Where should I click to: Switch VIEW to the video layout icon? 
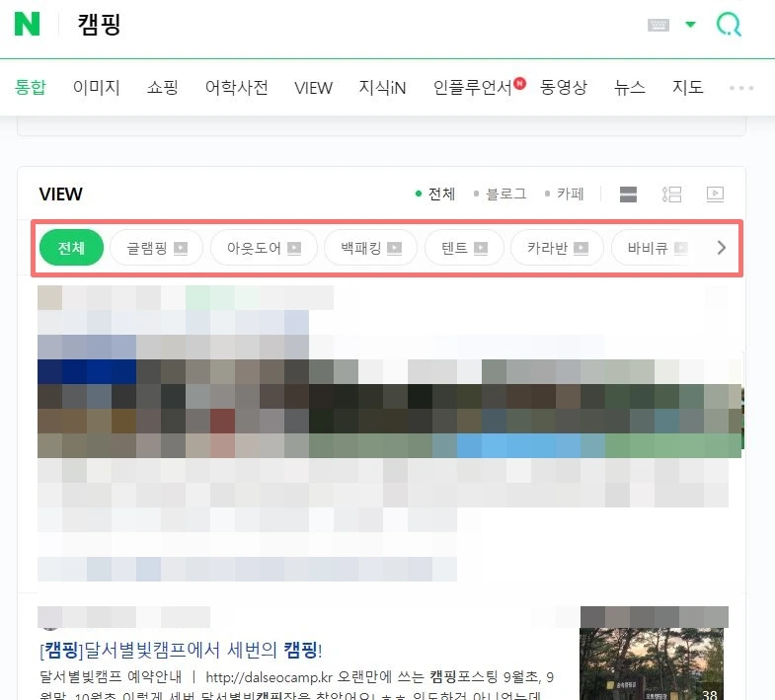[715, 194]
